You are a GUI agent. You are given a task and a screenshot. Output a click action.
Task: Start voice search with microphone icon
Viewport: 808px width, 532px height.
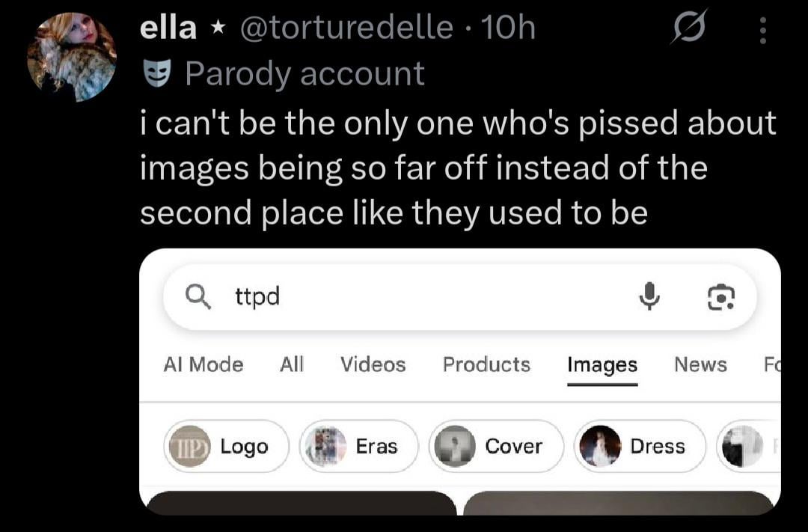[x=649, y=297]
